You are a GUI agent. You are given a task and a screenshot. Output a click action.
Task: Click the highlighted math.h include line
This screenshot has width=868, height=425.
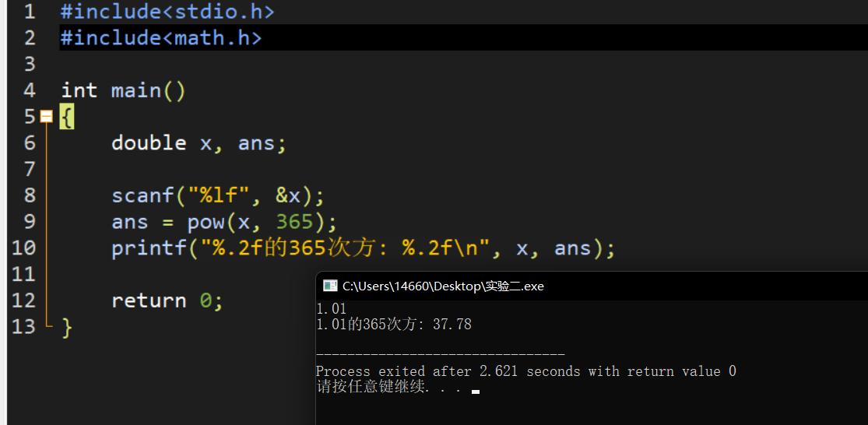pyautogui.click(x=161, y=37)
